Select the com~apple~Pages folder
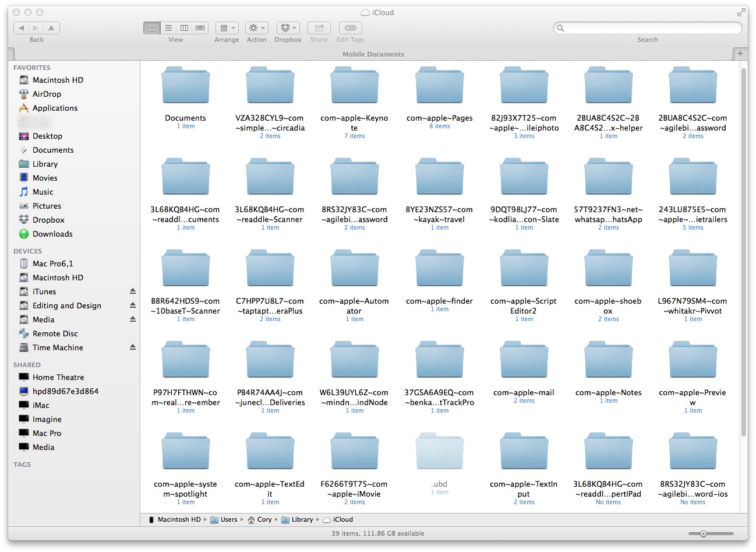This screenshot has height=552, width=756. click(x=439, y=86)
